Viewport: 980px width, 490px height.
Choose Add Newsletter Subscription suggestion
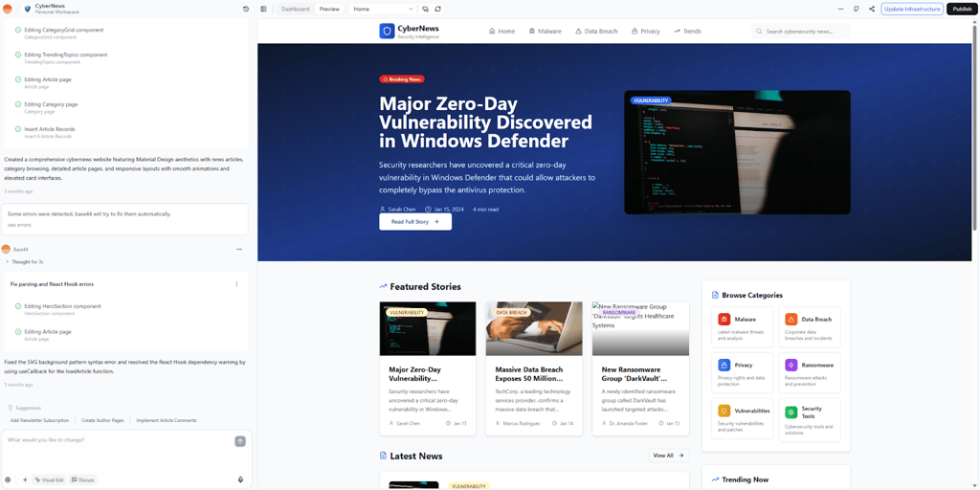point(39,421)
